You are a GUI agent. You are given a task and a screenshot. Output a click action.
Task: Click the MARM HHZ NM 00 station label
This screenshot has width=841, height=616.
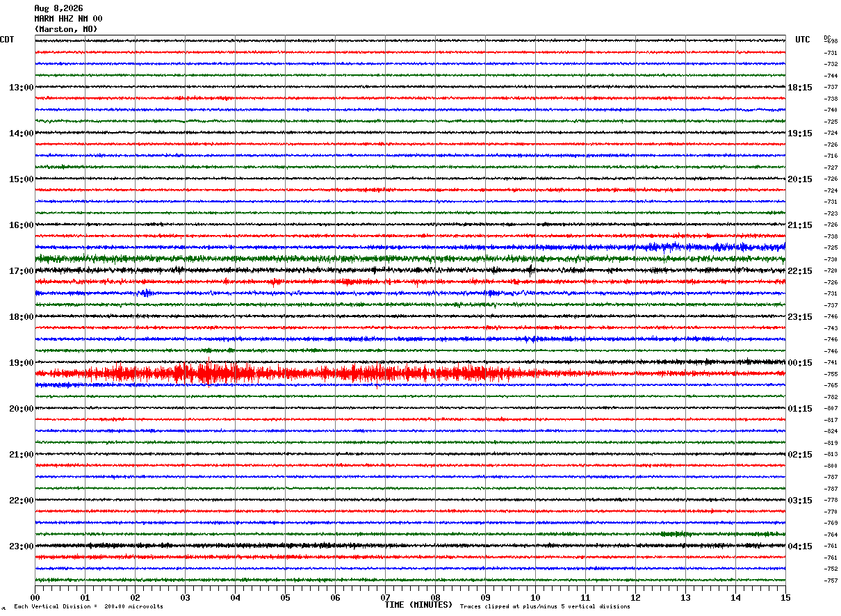point(68,19)
